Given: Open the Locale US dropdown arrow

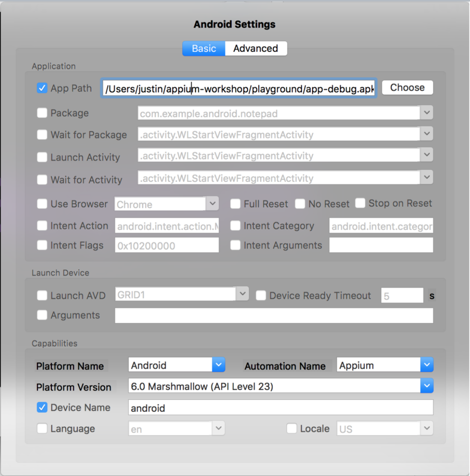Looking at the screenshot, I should (427, 428).
